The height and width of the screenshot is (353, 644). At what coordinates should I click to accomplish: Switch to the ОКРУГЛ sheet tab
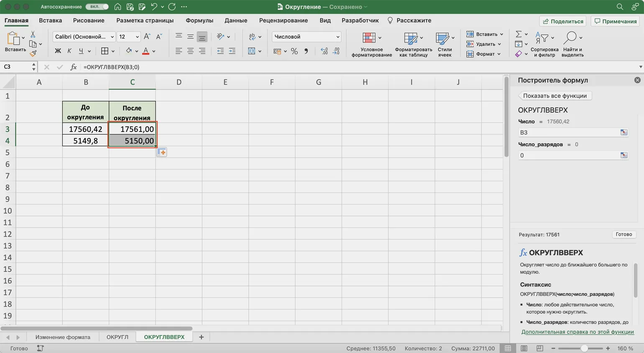117,337
